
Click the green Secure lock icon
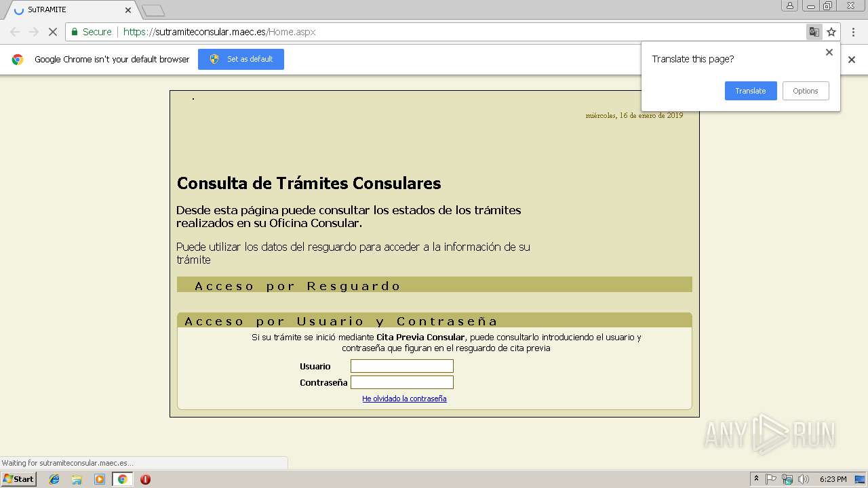point(75,32)
